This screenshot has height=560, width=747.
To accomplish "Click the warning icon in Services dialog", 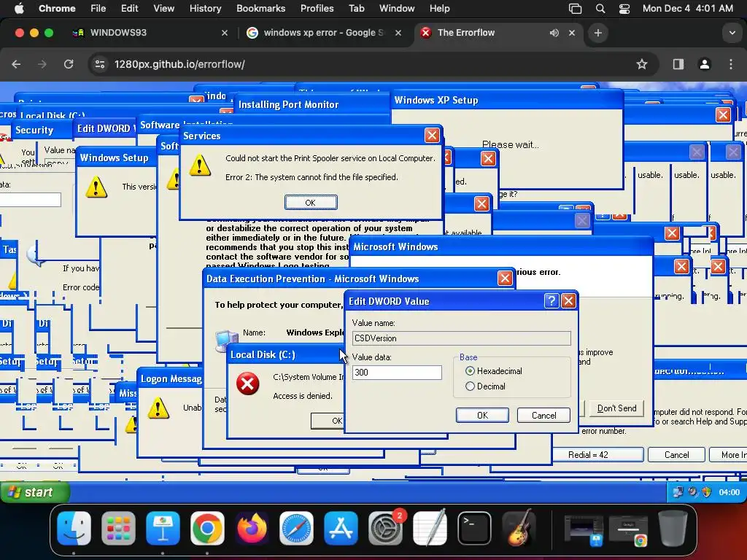I will [200, 166].
